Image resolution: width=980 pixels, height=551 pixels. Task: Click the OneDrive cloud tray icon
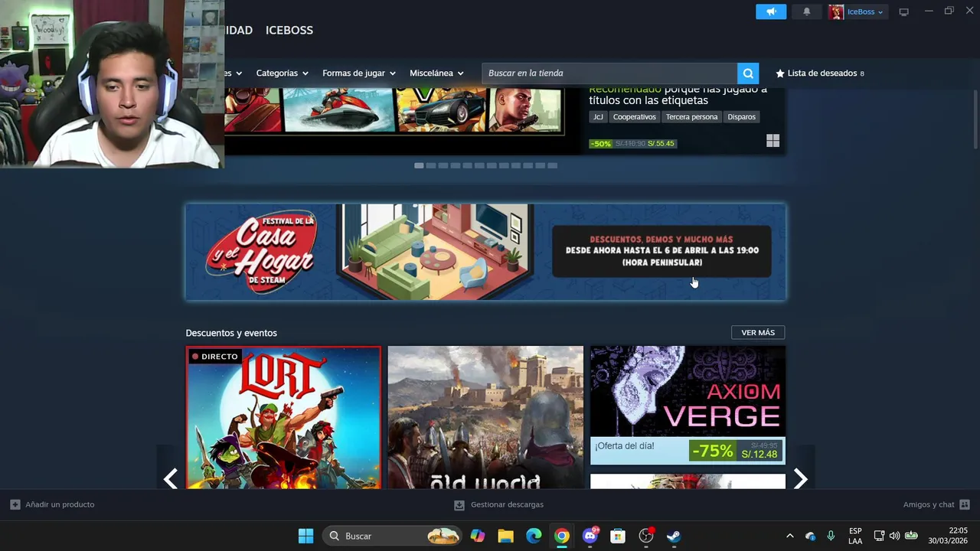810,536
